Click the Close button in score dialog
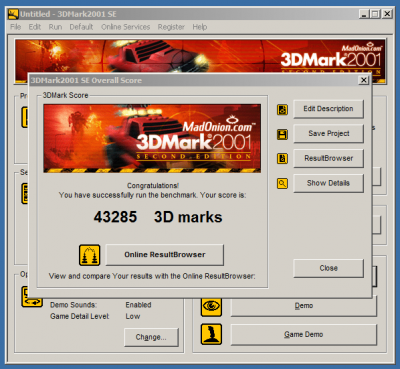This screenshot has width=400, height=369. (x=328, y=268)
